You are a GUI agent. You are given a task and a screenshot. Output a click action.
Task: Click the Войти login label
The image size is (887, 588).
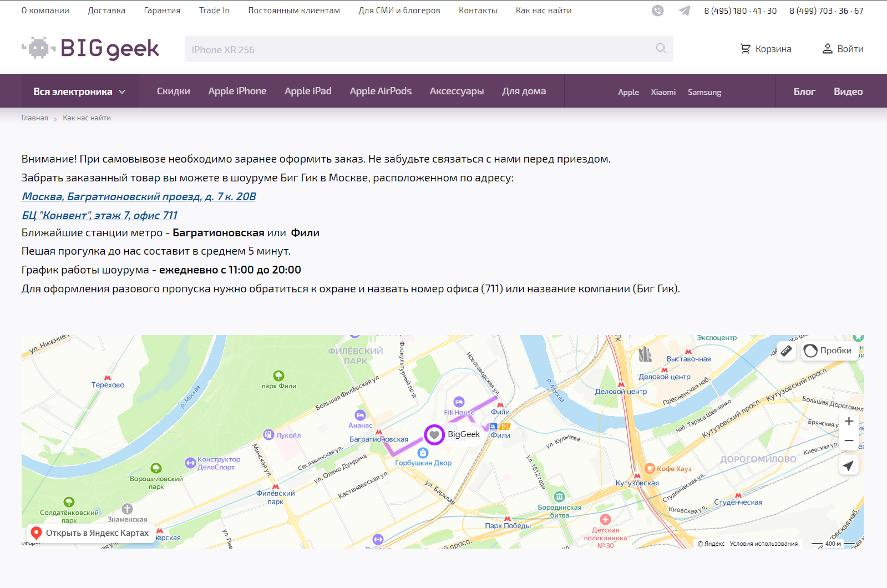click(x=850, y=49)
